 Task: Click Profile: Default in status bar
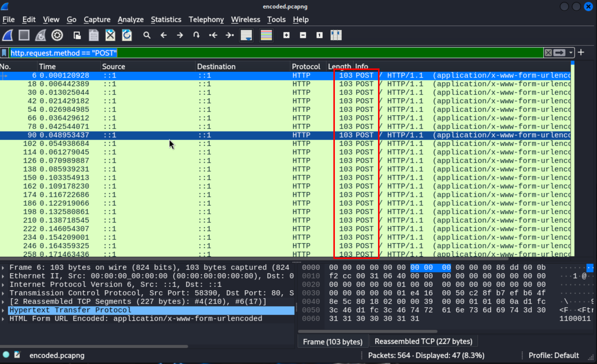click(554, 355)
